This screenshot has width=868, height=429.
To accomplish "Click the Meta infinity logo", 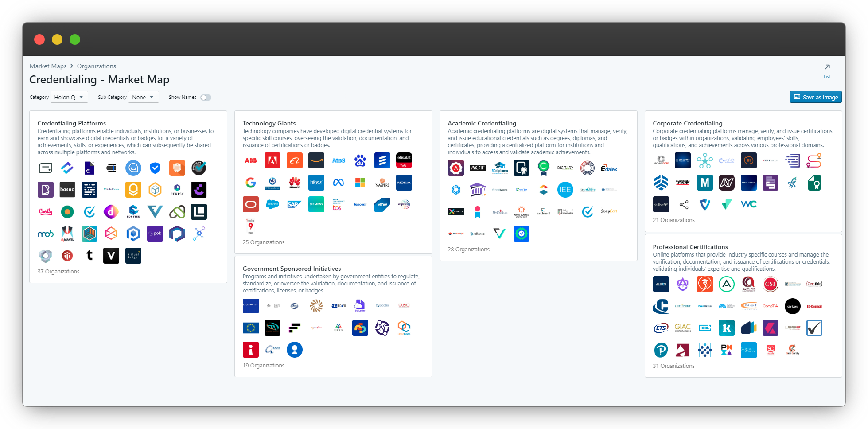I will 339,183.
